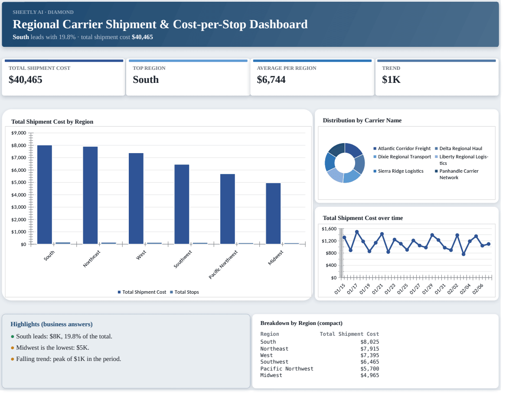Click the Dixie Regional Transport legend swatch
The image size is (532, 400).
pyautogui.click(x=375, y=157)
